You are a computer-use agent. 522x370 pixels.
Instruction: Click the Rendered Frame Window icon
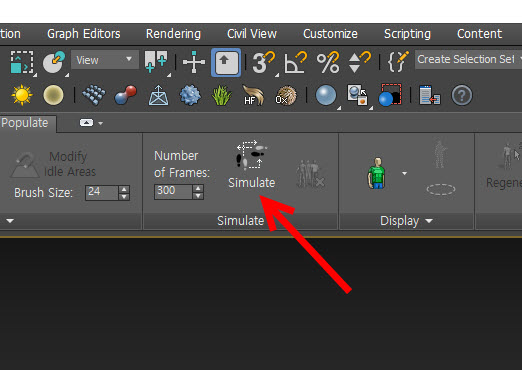point(390,95)
